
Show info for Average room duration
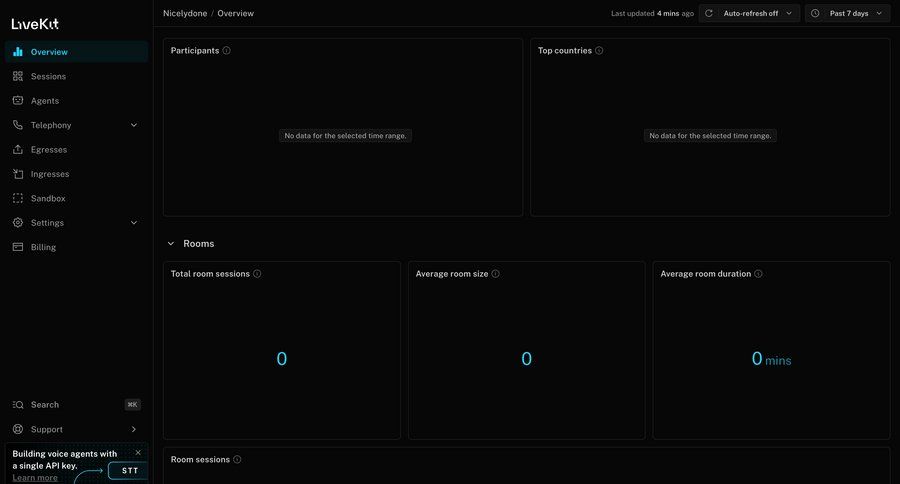(x=758, y=274)
